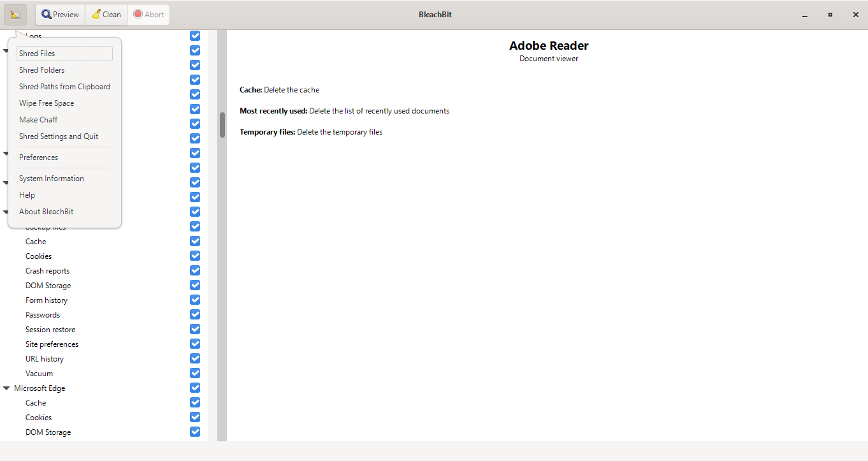Open Help from the popup menu

pyautogui.click(x=64, y=195)
